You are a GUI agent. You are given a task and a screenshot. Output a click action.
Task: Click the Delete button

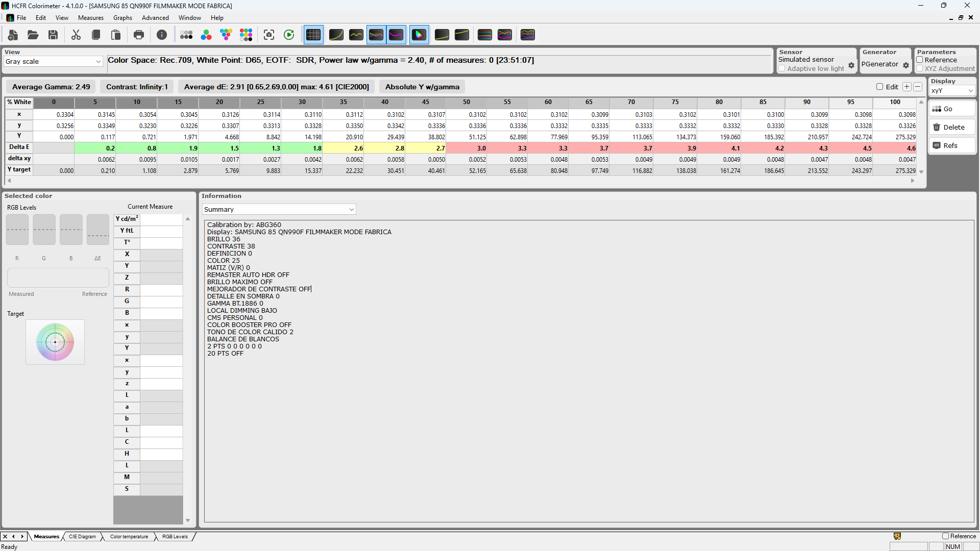pos(952,127)
